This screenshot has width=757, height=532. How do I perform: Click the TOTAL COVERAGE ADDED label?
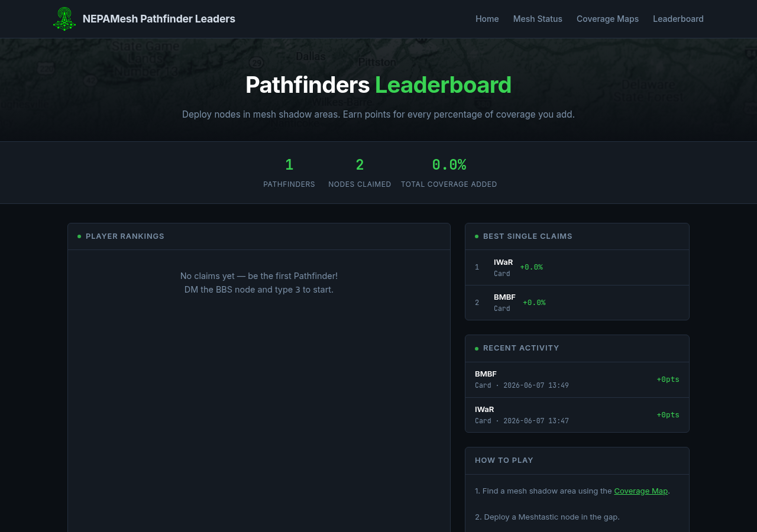pos(449,184)
